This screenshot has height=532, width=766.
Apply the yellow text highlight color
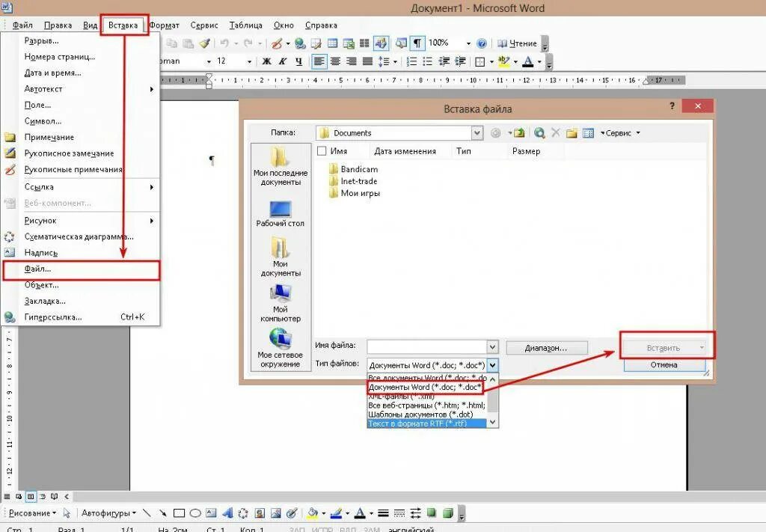pos(503,61)
